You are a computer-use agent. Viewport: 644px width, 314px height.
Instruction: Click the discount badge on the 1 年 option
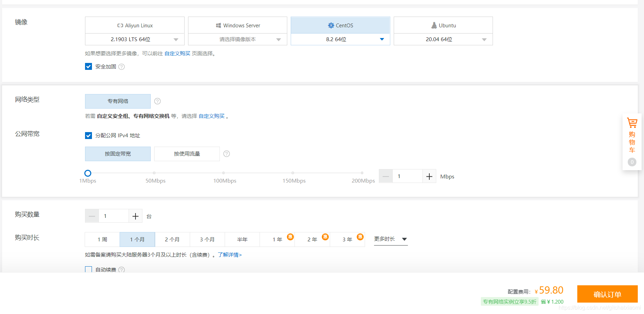290,237
